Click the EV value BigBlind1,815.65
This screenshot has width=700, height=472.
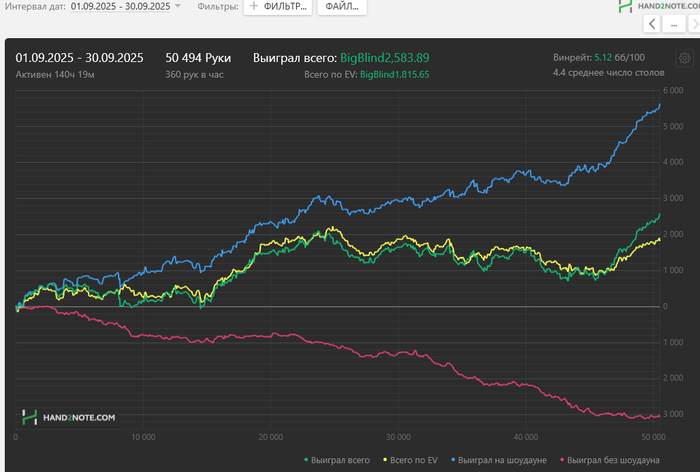[395, 75]
